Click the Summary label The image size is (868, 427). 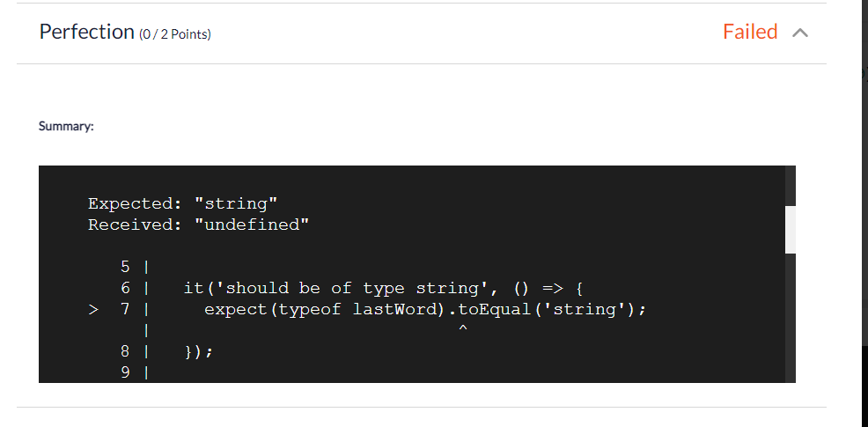coord(66,126)
